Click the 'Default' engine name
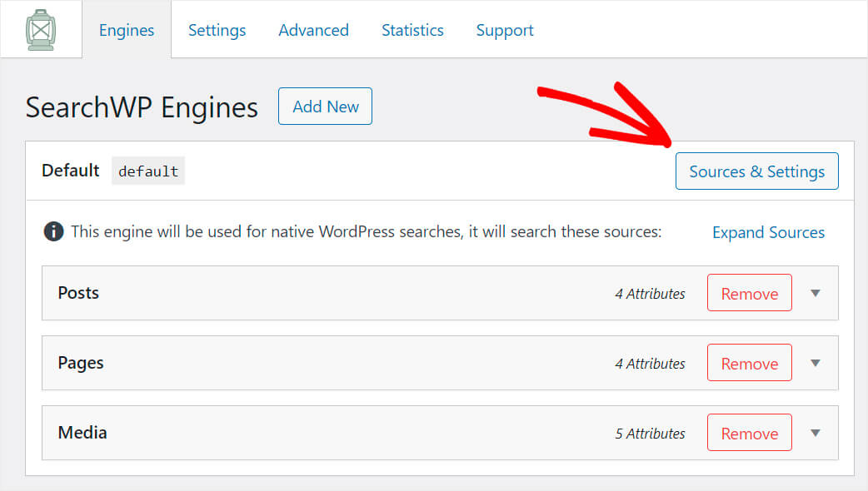This screenshot has width=868, height=491. coord(71,171)
